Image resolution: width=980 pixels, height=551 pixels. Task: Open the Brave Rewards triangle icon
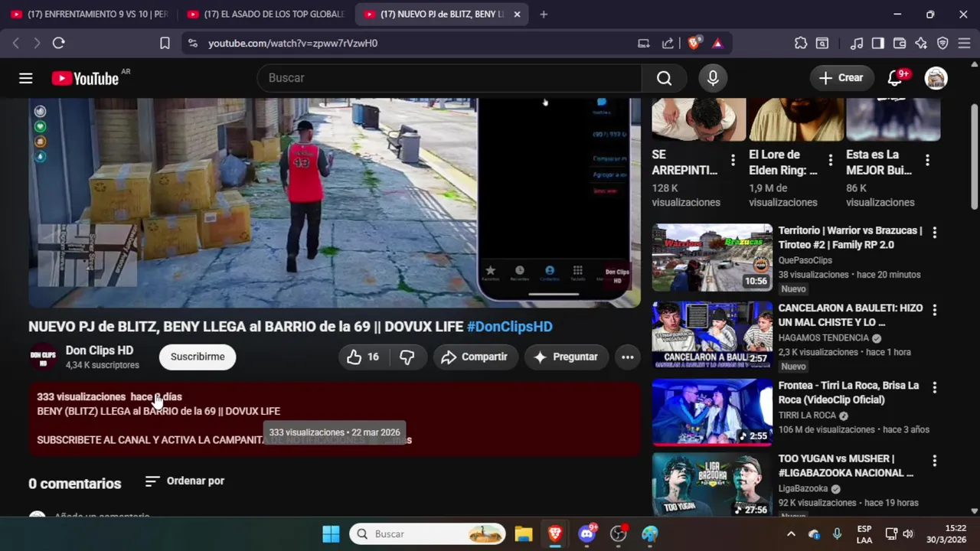tap(717, 44)
